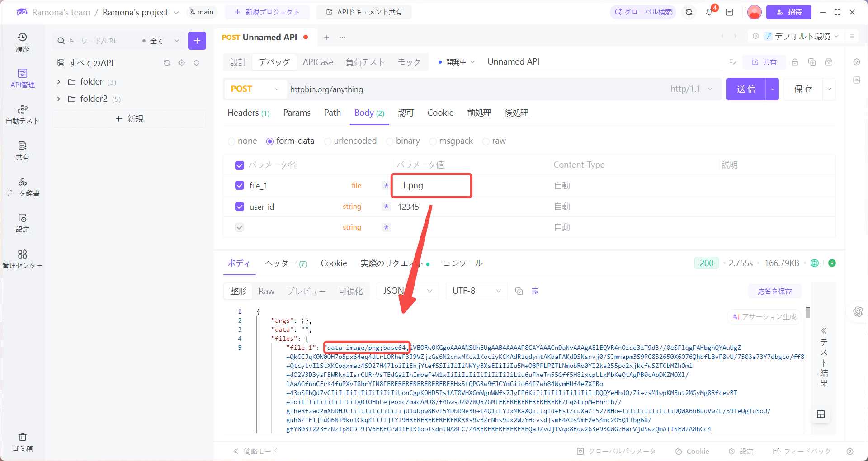Click the copy API icon in toolbar
This screenshot has height=461, width=868.
click(812, 62)
